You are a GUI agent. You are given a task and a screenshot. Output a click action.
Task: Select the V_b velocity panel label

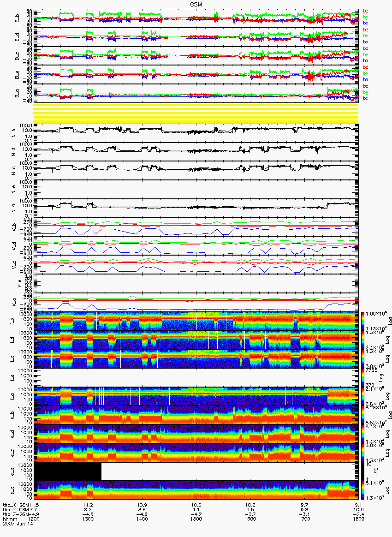coord(14,227)
